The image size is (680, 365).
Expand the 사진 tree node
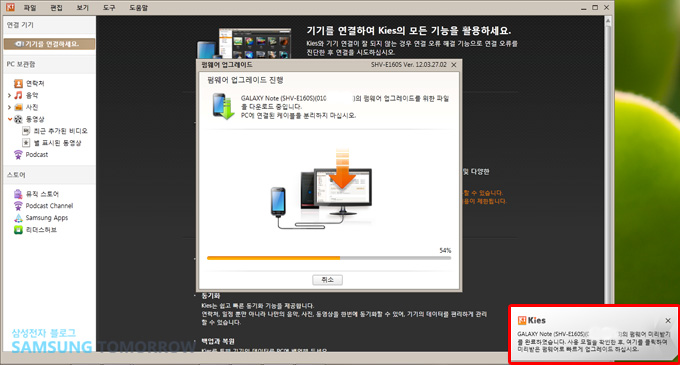click(x=9, y=107)
